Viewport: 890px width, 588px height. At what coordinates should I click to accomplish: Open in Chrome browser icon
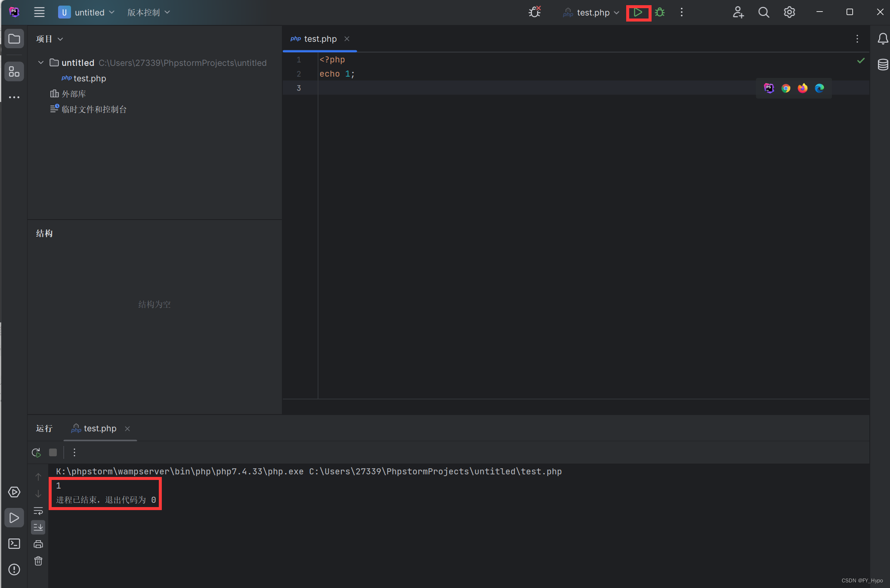click(786, 88)
